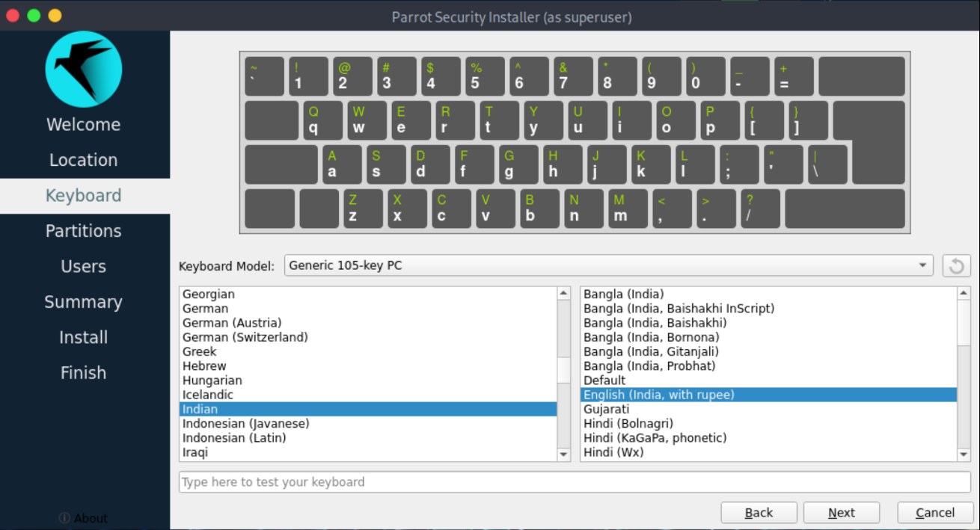
Task: Click the Z key in keyboard preview
Action: tap(363, 209)
